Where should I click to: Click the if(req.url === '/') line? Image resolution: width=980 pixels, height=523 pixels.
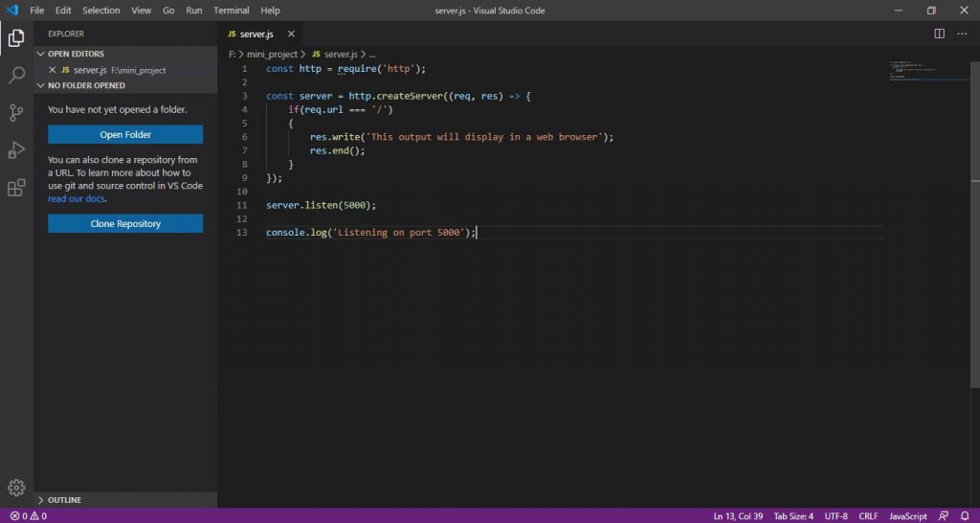point(341,110)
